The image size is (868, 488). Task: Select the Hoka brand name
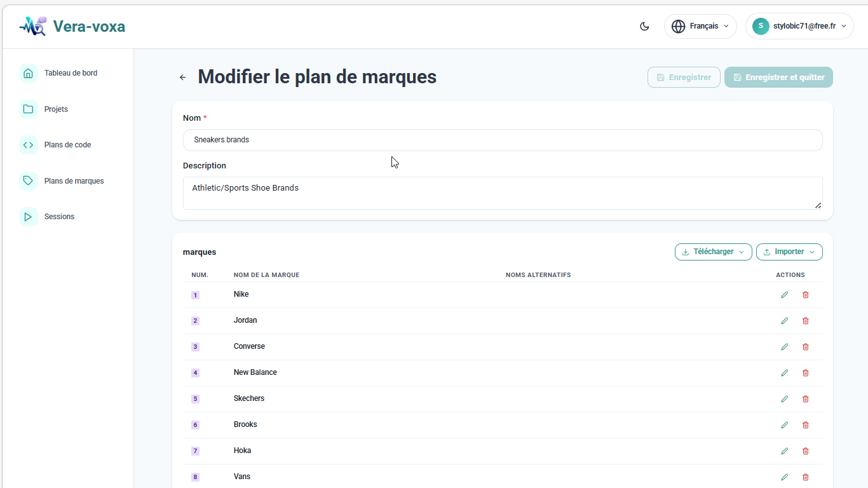[242, 451]
